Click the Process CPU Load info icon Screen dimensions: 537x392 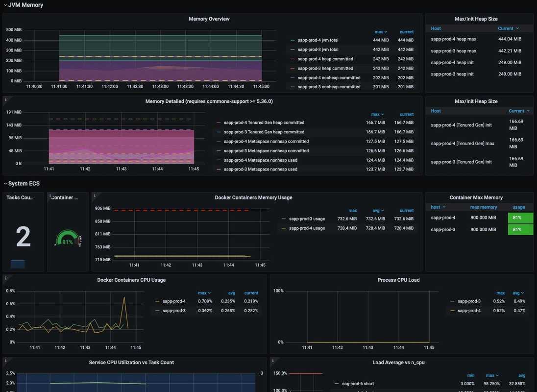273,278
